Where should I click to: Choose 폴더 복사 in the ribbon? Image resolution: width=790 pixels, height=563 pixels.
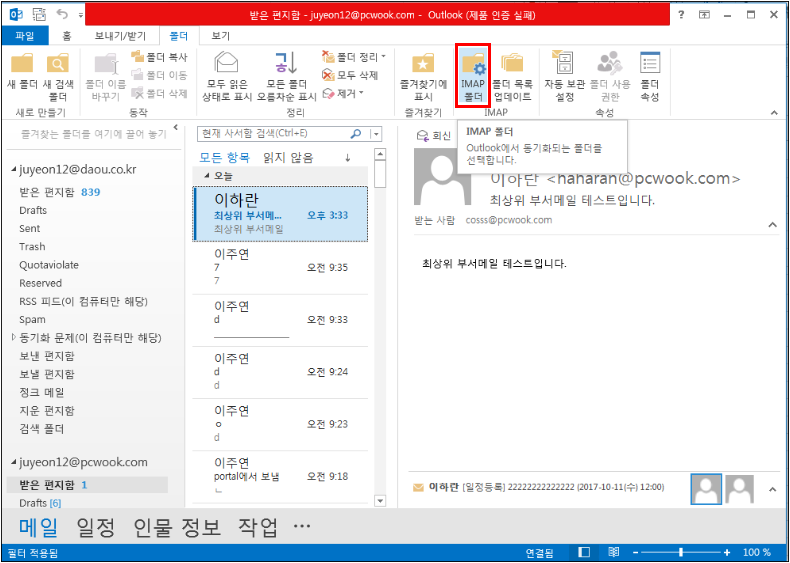(159, 57)
